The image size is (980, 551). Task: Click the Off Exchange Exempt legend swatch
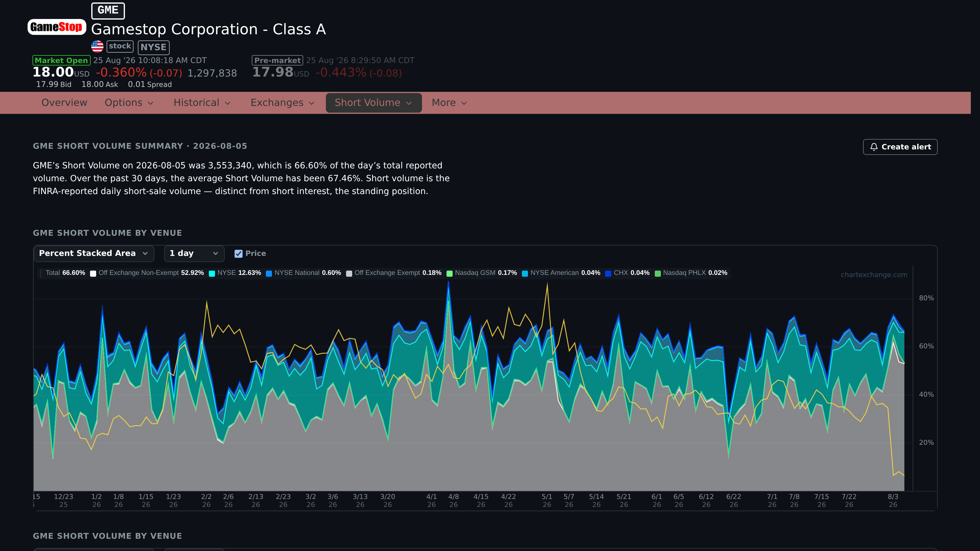coord(349,273)
